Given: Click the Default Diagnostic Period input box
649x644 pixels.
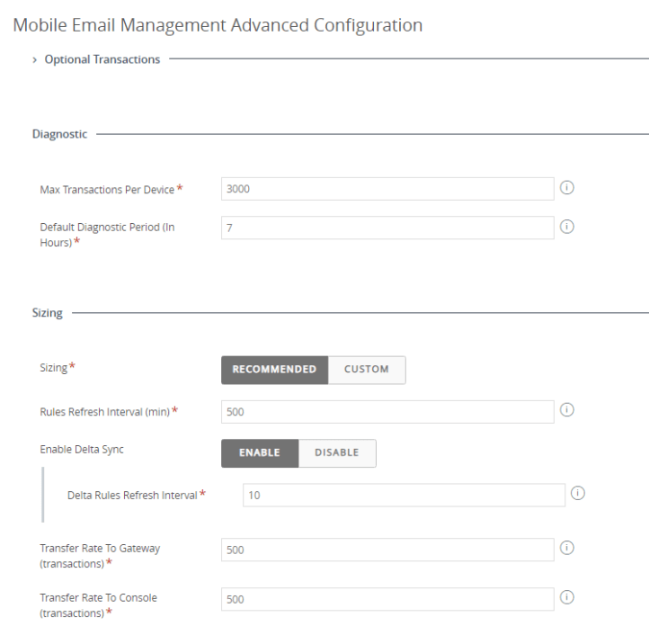Looking at the screenshot, I should [x=387, y=228].
